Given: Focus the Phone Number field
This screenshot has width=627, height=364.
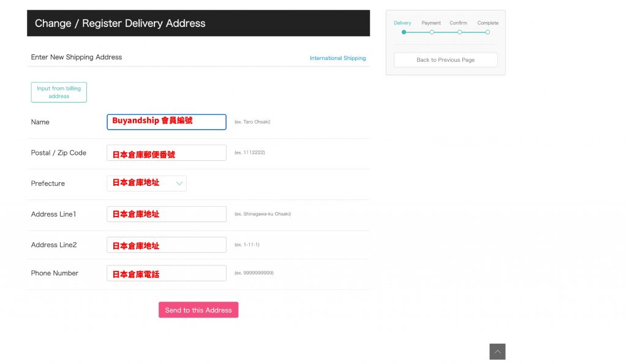Looking at the screenshot, I should pos(166,273).
